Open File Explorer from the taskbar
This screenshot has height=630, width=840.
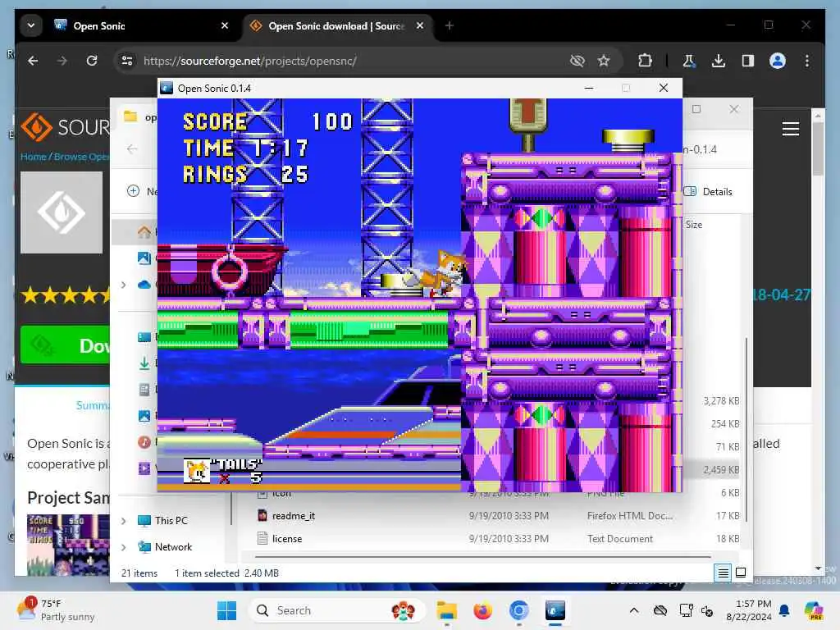(x=446, y=610)
